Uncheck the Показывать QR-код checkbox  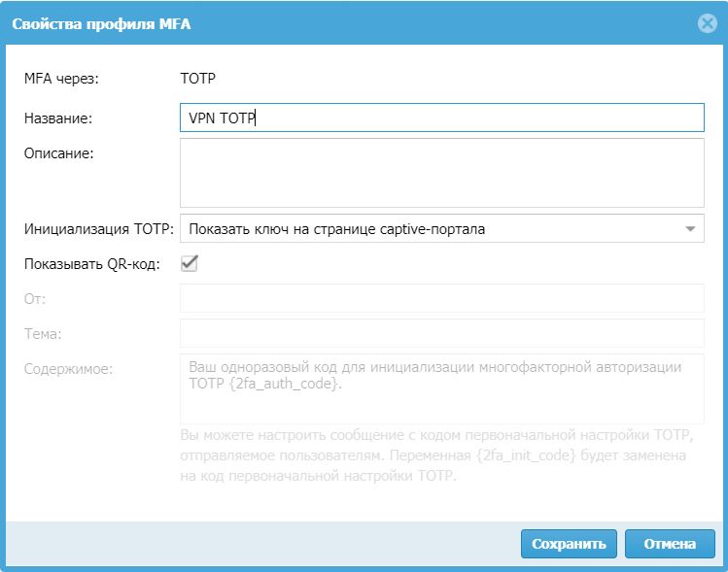coord(190,263)
